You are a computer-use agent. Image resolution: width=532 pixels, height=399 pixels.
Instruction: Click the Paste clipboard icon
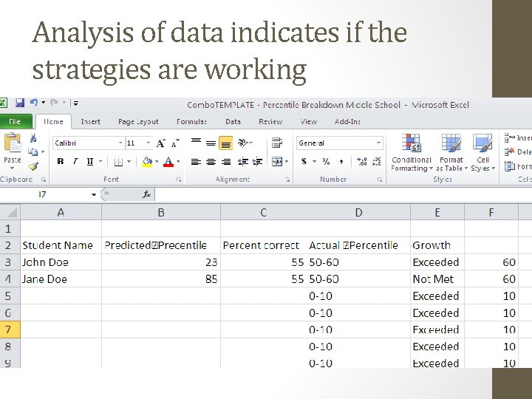(13, 143)
